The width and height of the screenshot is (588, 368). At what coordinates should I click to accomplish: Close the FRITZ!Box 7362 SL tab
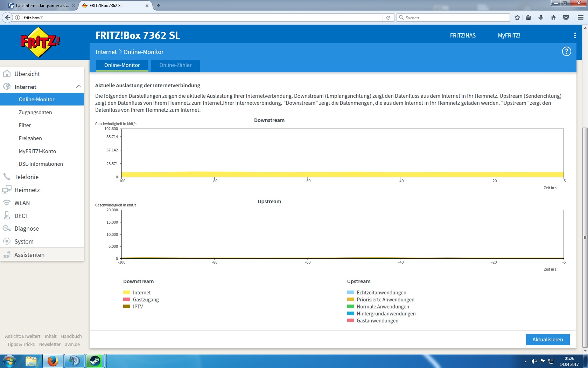click(x=147, y=6)
